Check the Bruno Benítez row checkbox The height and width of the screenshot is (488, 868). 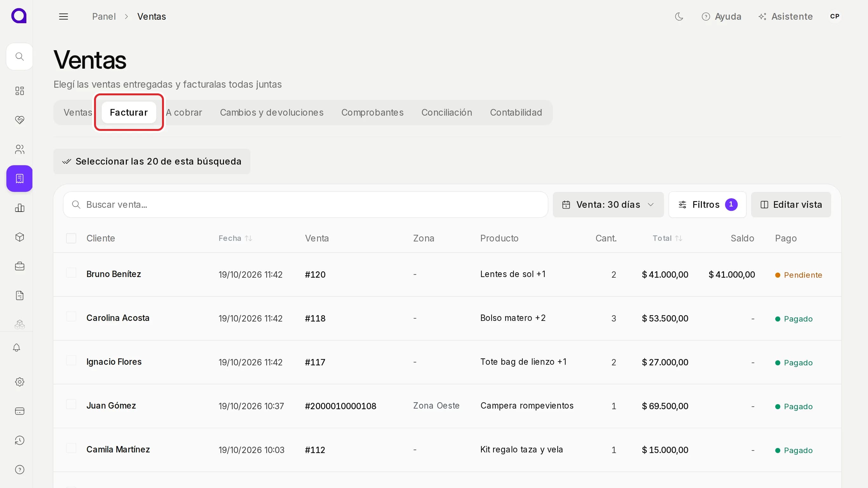coord(71,273)
